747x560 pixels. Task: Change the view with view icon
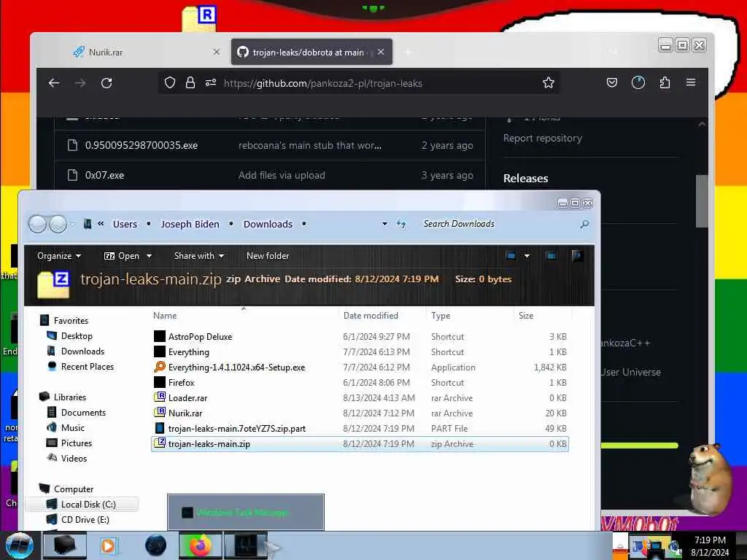pyautogui.click(x=511, y=256)
